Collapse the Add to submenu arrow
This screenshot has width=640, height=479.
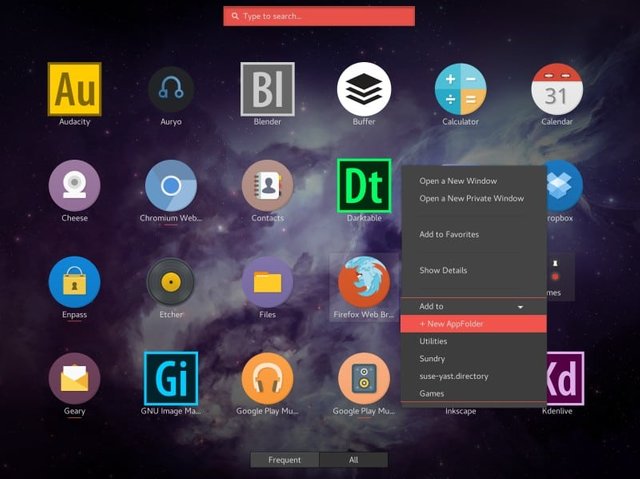coord(520,307)
